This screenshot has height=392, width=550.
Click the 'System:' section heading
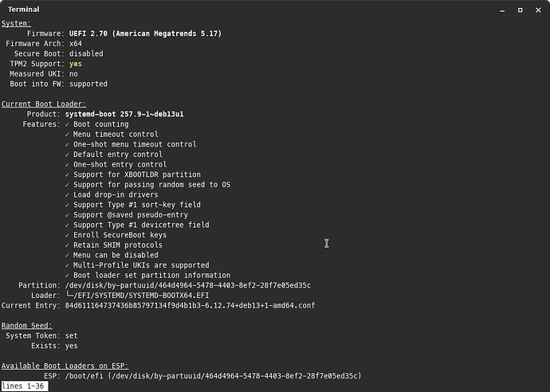18,24
